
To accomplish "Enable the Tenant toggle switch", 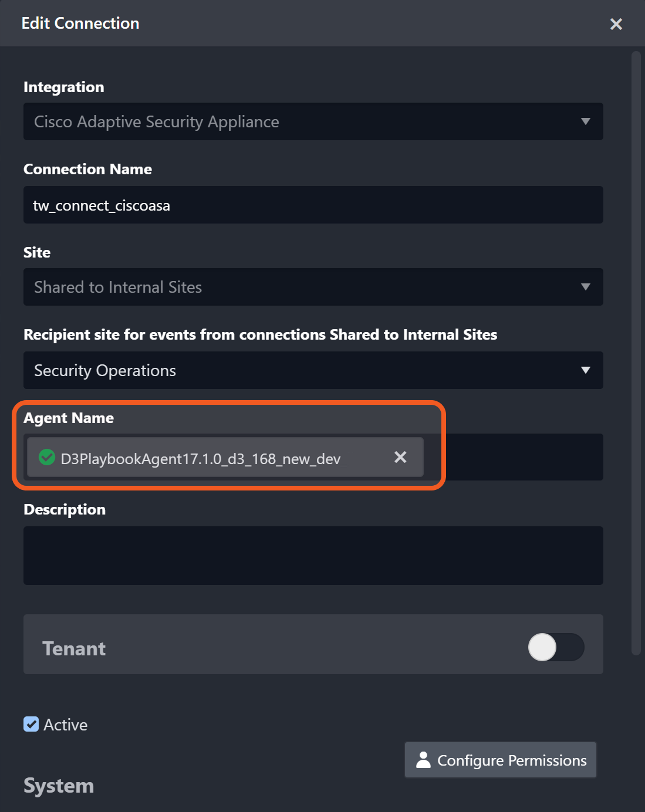I will pos(555,647).
